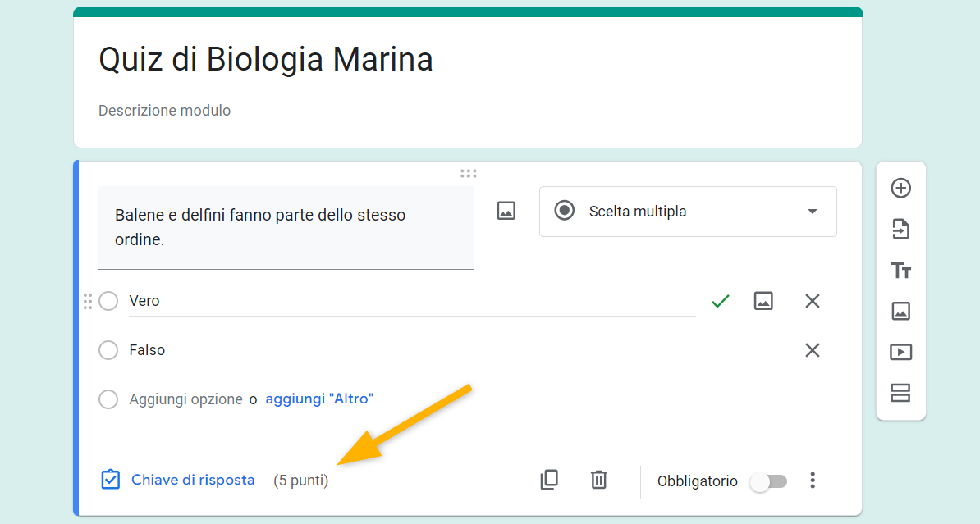Click the Aggiungi opzione field
This screenshot has height=524, width=980.
[185, 399]
